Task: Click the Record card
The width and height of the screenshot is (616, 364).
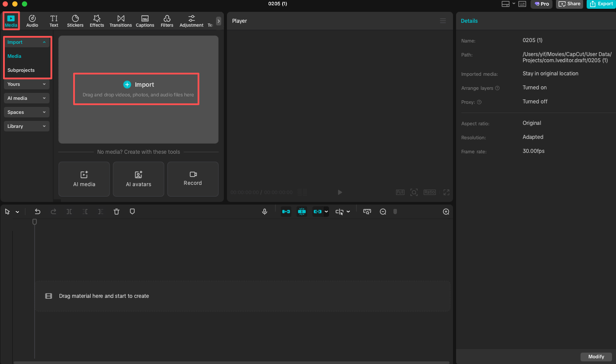Action: pos(193,179)
